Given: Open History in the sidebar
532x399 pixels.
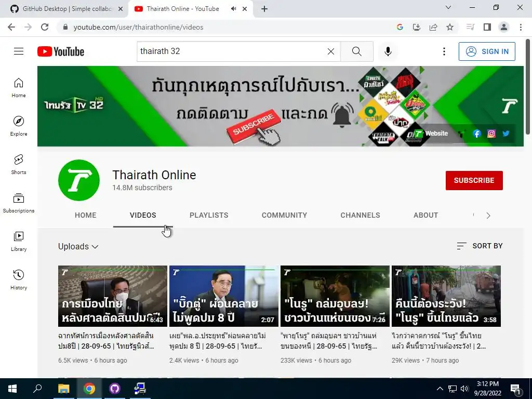Looking at the screenshot, I should coord(19,280).
